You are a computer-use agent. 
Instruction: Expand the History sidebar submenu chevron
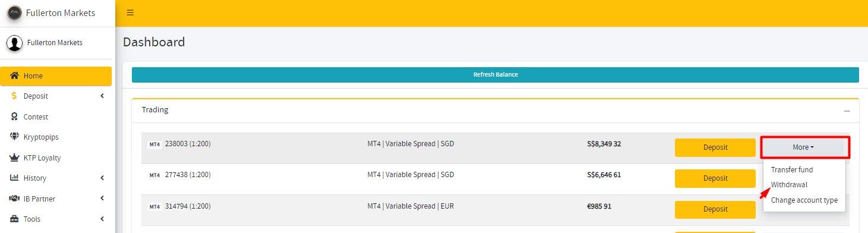pos(102,178)
